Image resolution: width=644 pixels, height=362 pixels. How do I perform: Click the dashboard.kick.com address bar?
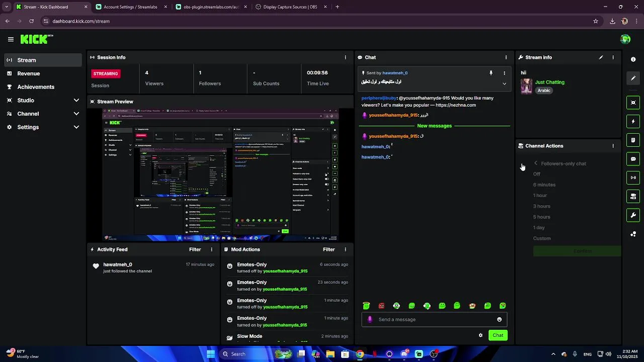pos(317,21)
